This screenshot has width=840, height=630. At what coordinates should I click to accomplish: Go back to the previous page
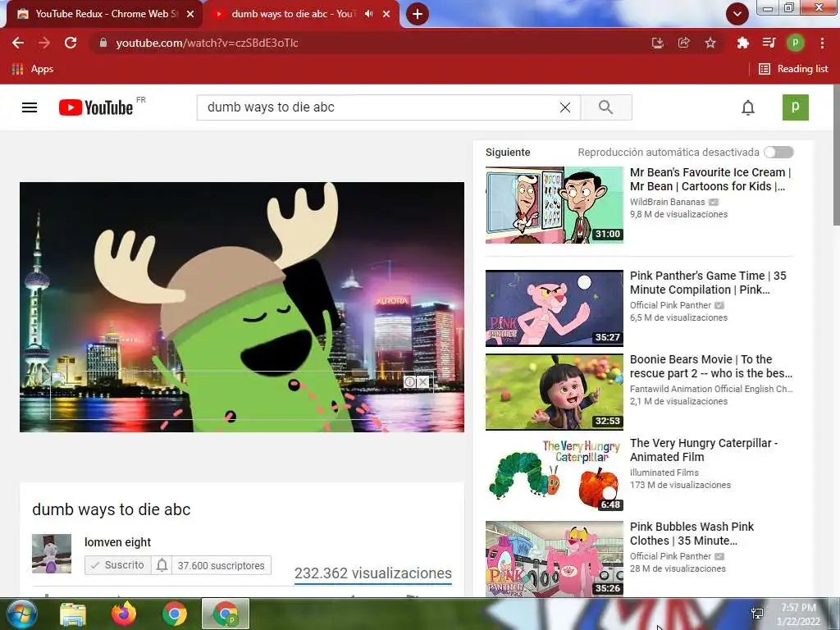[18, 43]
